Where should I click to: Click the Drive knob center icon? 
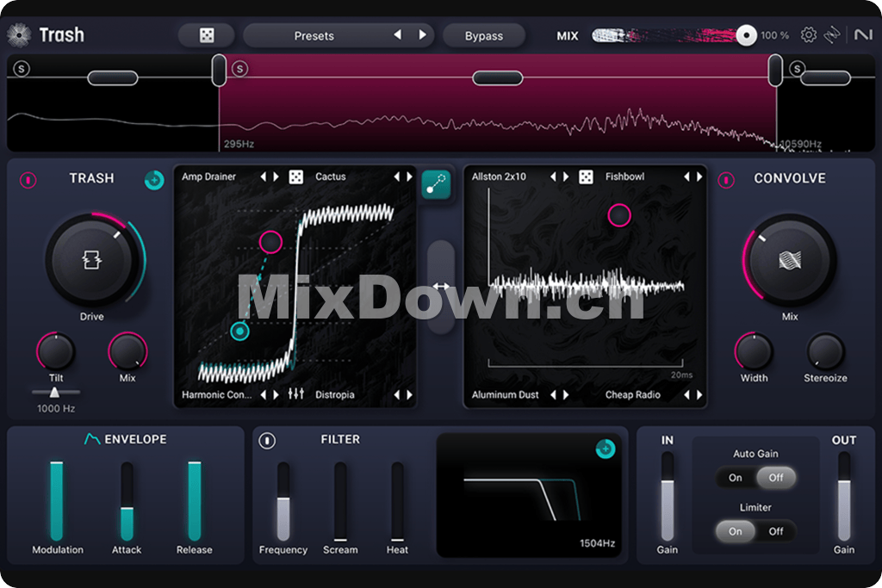pos(91,260)
